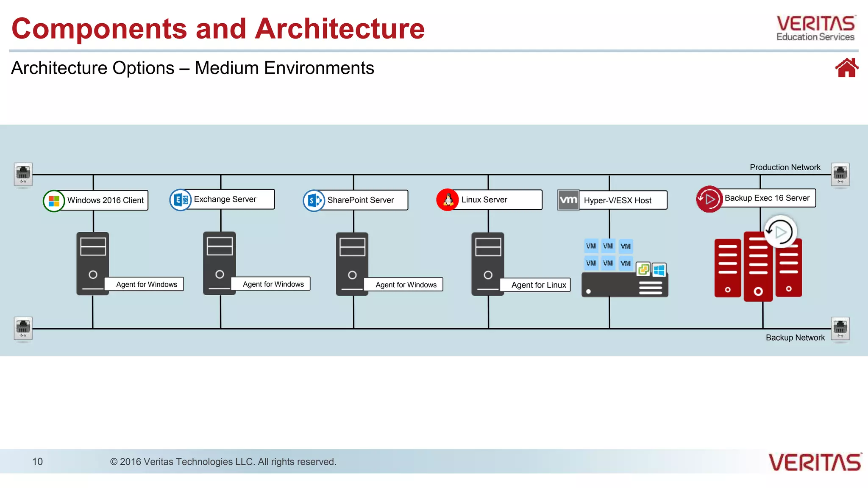Viewport: 868px width, 488px height.
Task: Click the SharePoint Server icon
Action: (x=314, y=200)
